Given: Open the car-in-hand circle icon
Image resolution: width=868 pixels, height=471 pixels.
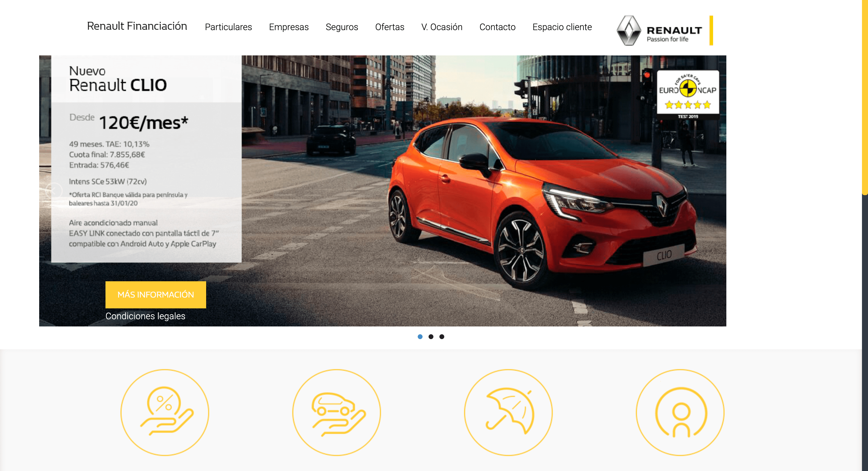Looking at the screenshot, I should (x=336, y=412).
